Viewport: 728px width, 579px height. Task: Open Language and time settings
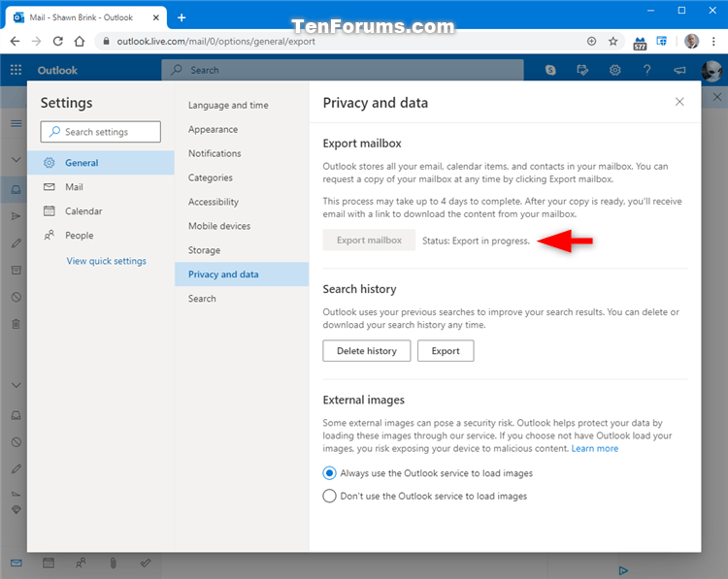coord(242,106)
